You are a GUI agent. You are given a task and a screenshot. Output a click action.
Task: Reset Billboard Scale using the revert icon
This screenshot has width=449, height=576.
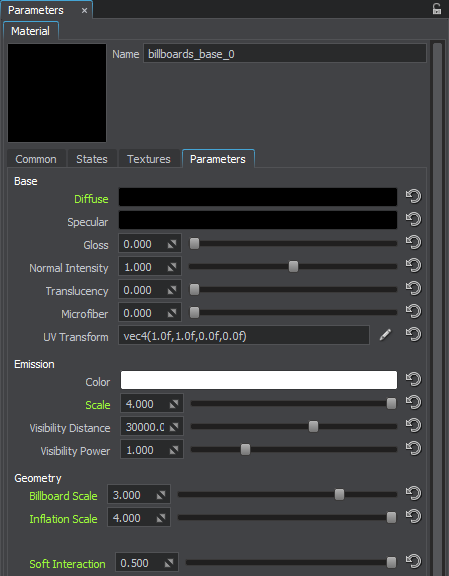pyautogui.click(x=413, y=493)
